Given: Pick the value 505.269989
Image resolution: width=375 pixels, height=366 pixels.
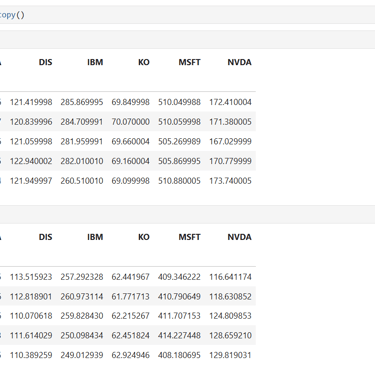Looking at the screenshot, I should click(x=179, y=141).
